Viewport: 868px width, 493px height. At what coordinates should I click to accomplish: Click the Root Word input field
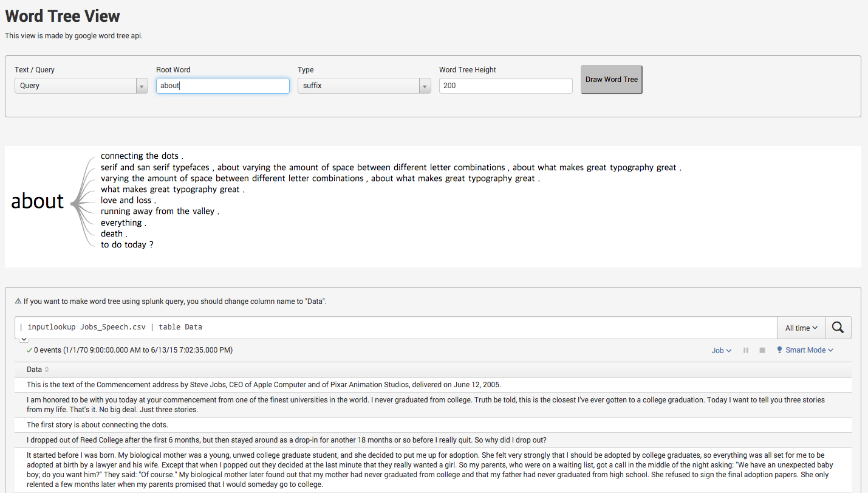pyautogui.click(x=222, y=86)
